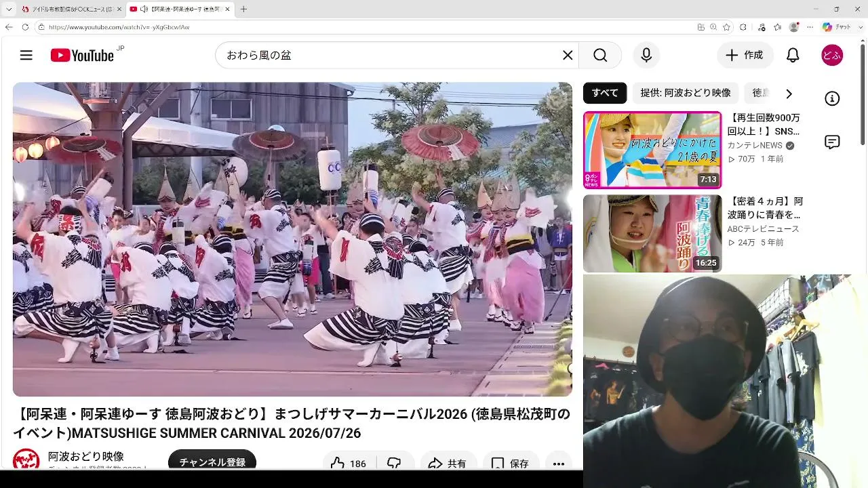Reload the page with refresh button

click(x=25, y=27)
